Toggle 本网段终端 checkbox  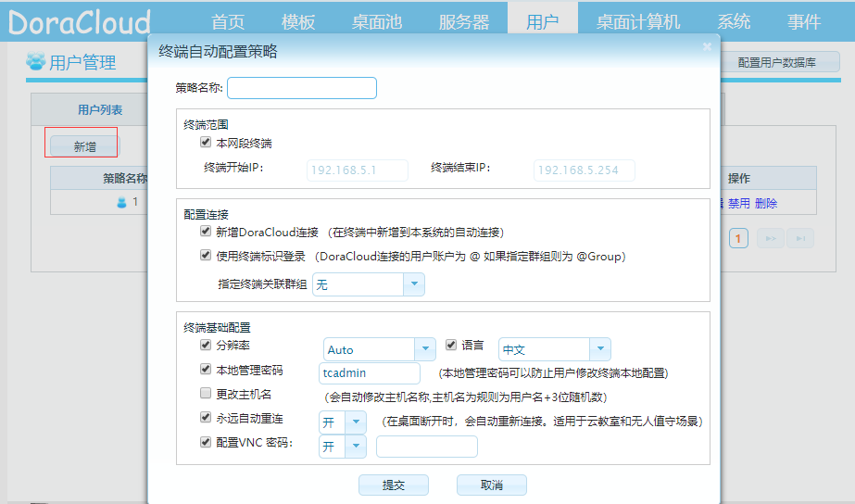point(206,143)
